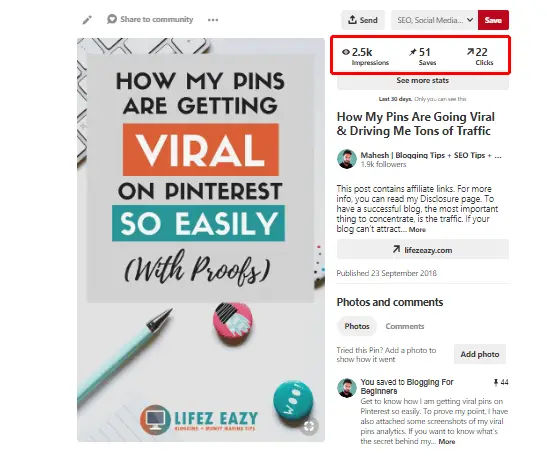This screenshot has width=547, height=458.
Task: Open the three-dot more options menu
Action: [x=213, y=20]
